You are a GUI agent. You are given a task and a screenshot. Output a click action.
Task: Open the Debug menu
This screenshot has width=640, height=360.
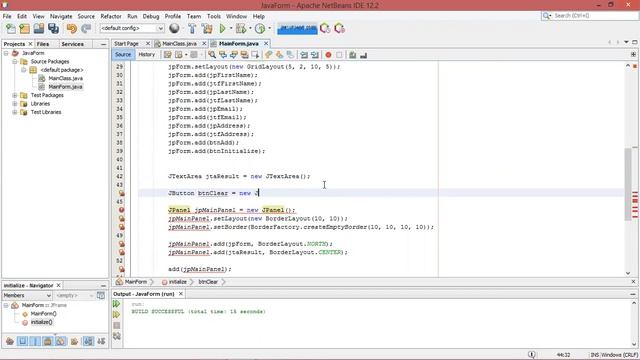pos(151,16)
